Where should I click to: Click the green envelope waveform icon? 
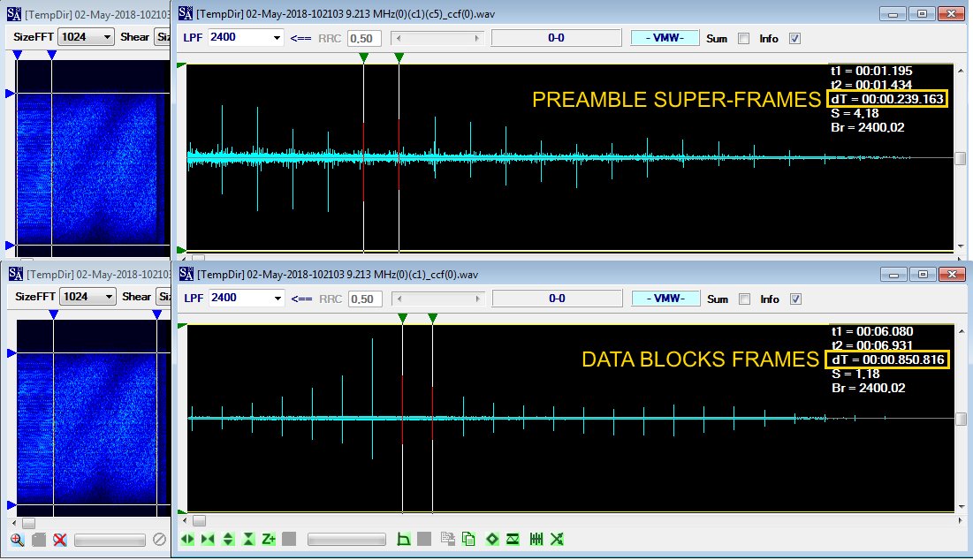pyautogui.click(x=513, y=539)
